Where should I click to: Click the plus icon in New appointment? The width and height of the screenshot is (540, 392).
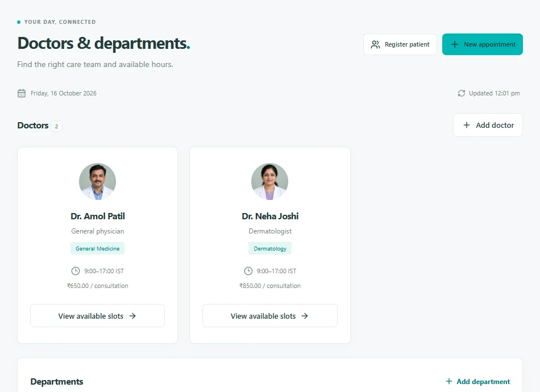(455, 44)
